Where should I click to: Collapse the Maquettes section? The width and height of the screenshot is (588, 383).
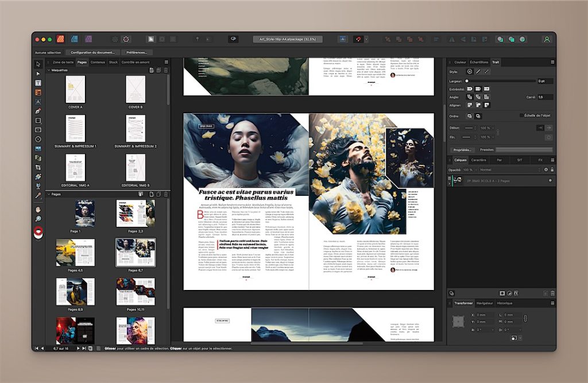tap(48, 70)
